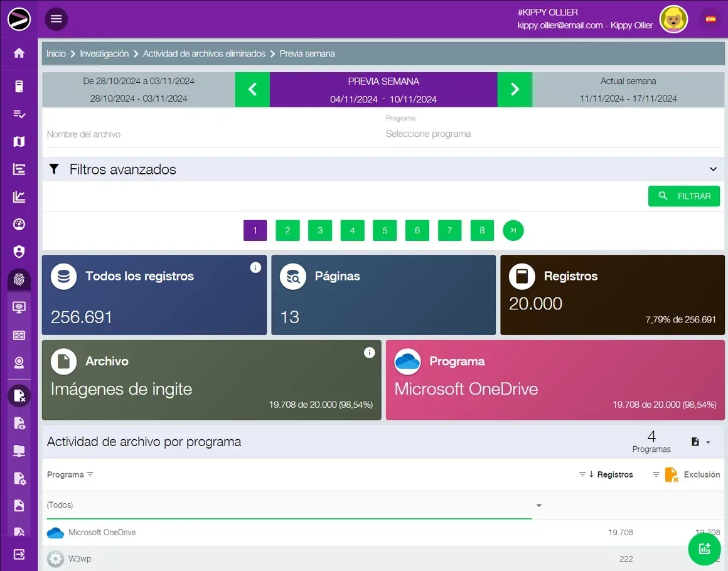Open the gauge dashboard sidebar icon

tap(19, 224)
